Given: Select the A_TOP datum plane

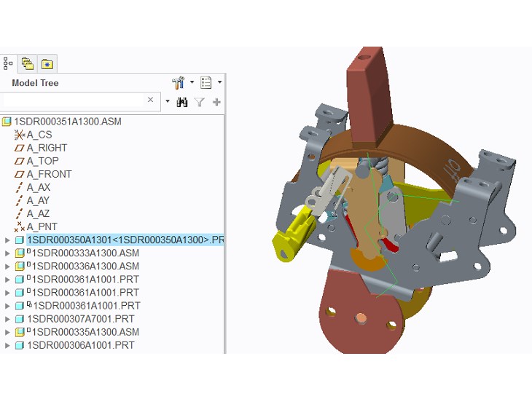Looking at the screenshot, I should (43, 161).
